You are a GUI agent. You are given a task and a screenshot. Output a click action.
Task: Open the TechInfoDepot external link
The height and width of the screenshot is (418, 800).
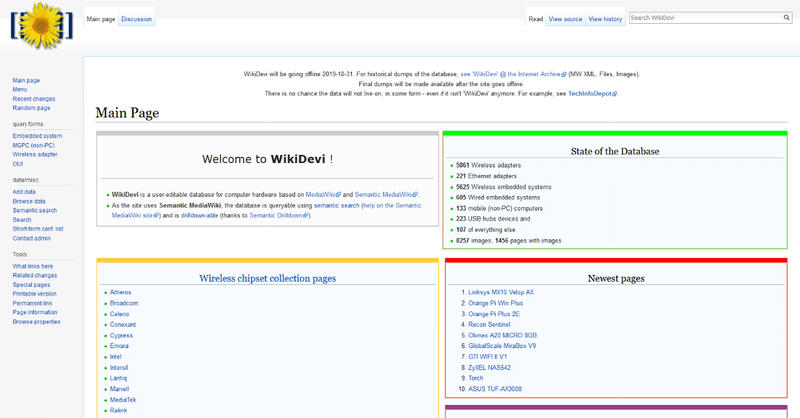pyautogui.click(x=592, y=94)
